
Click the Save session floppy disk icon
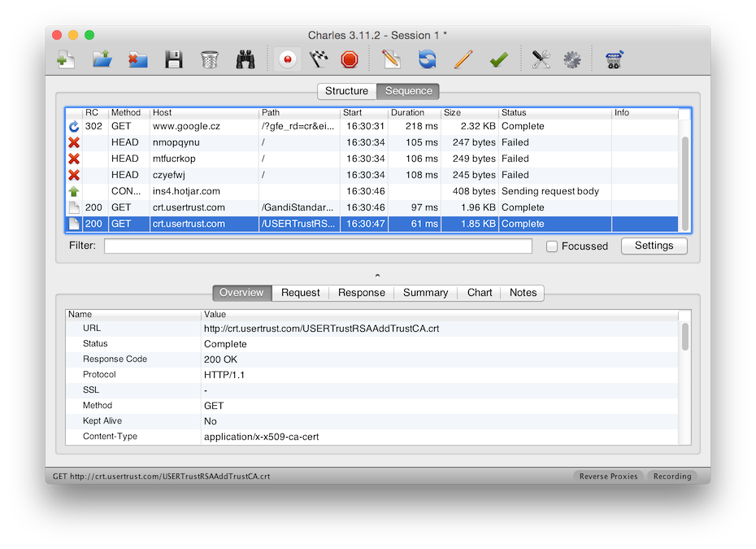(173, 59)
